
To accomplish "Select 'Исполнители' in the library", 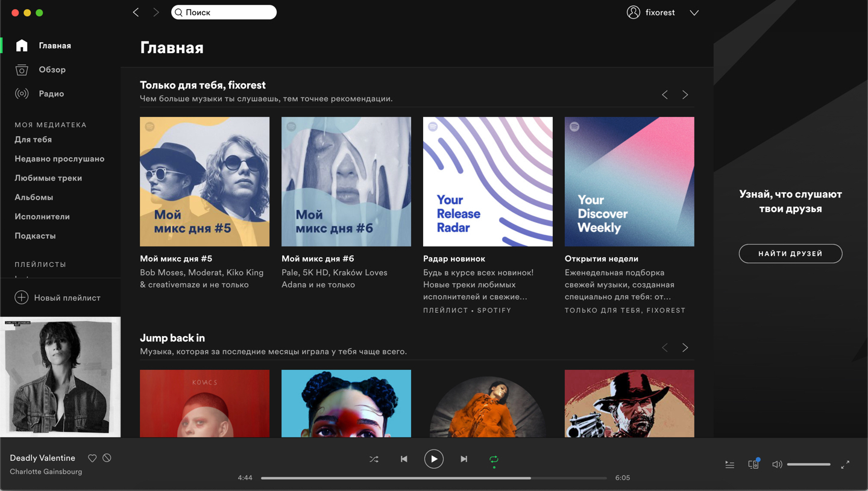I will tap(42, 217).
